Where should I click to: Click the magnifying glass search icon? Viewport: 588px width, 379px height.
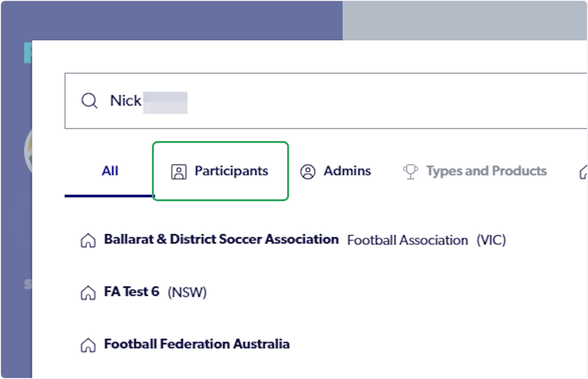click(x=89, y=101)
